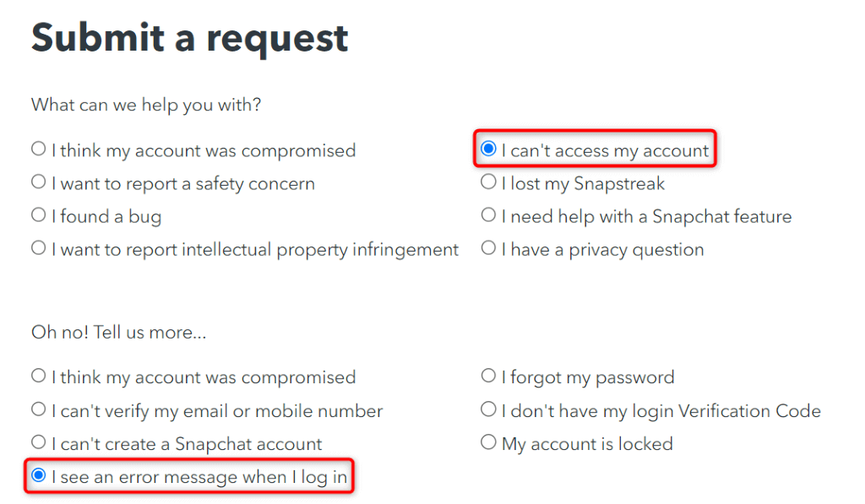Click the 'Oh no! Tell us more...' text
Image resolution: width=865 pixels, height=504 pixels.
pos(118,333)
